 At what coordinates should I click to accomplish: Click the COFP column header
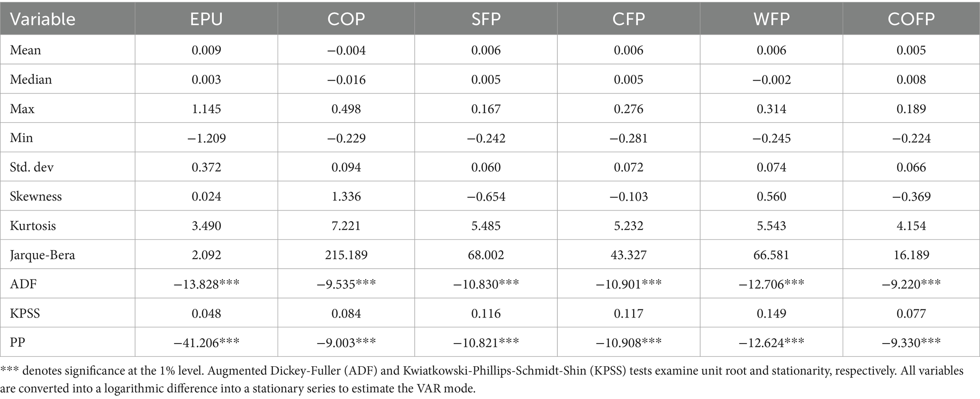click(x=911, y=19)
